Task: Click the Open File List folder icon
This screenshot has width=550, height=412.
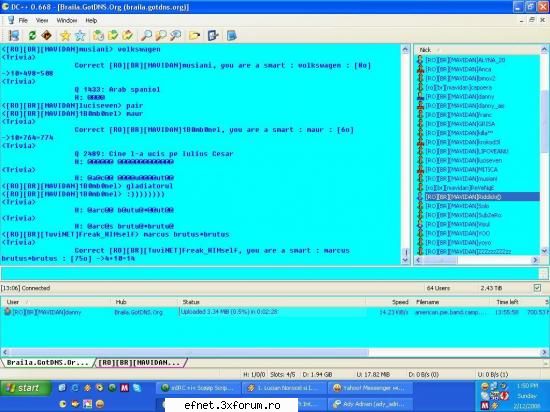Action: click(x=194, y=35)
